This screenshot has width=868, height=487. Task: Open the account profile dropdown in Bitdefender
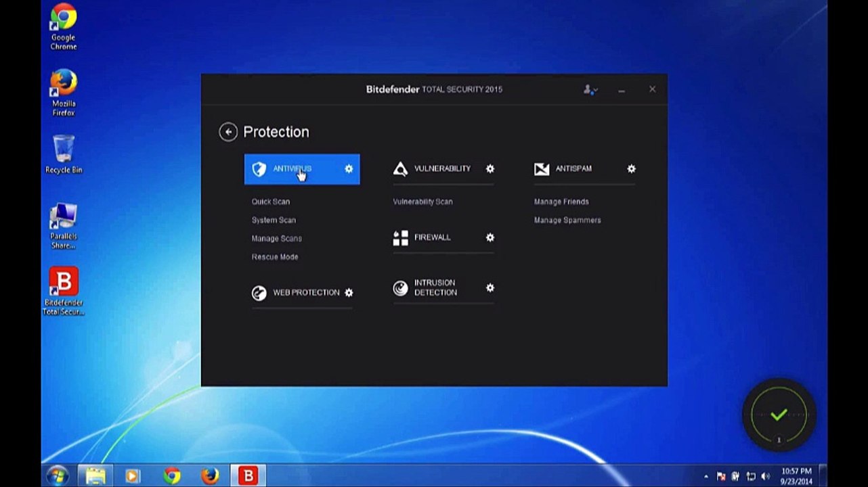click(590, 89)
